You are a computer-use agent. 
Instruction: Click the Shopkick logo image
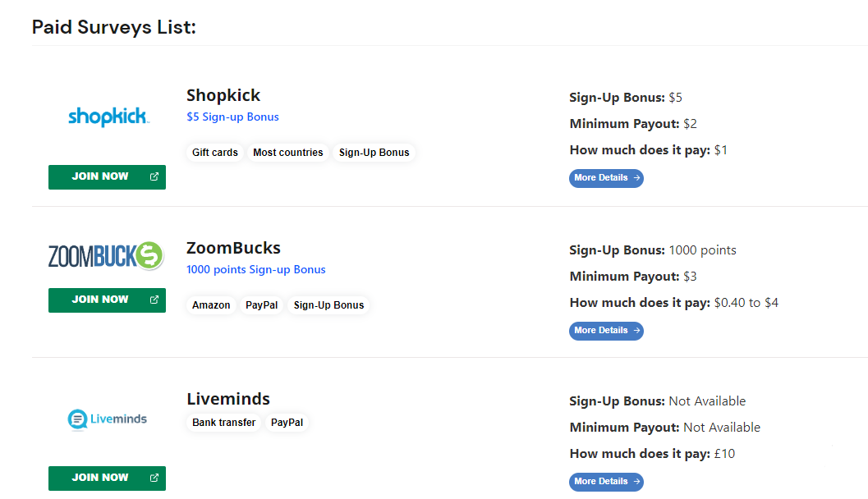(108, 117)
